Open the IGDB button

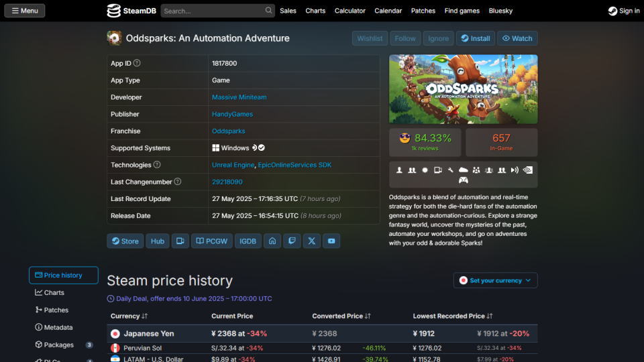pyautogui.click(x=248, y=241)
